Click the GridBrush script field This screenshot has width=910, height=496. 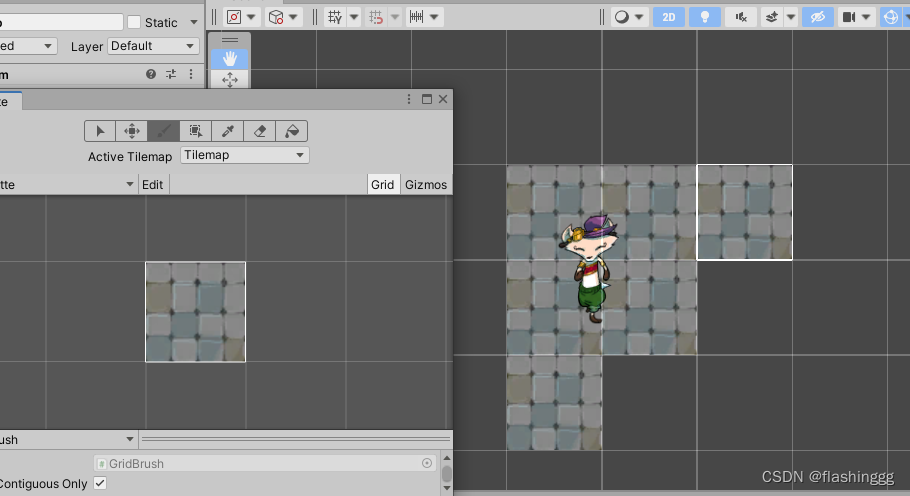pos(264,463)
